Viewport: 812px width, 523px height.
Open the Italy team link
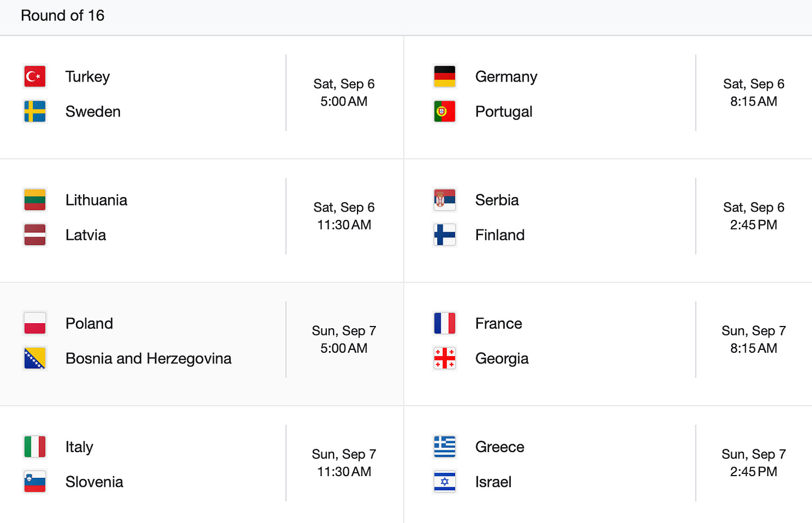click(x=79, y=447)
